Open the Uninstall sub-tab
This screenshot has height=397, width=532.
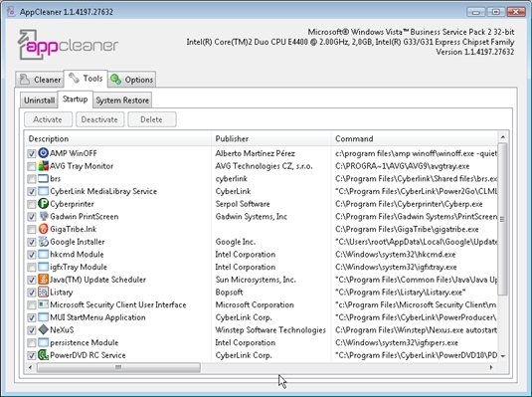tap(39, 100)
